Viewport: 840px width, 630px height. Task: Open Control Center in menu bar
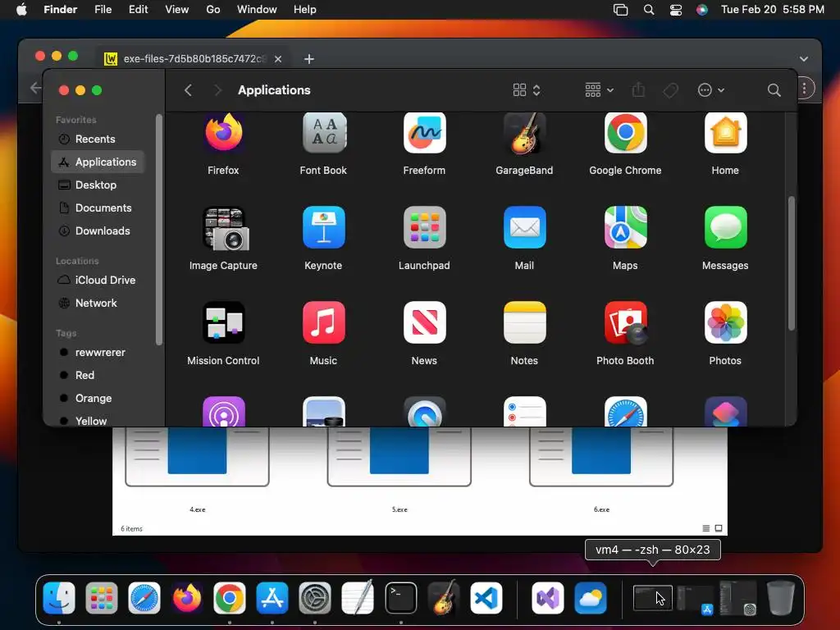coord(676,10)
